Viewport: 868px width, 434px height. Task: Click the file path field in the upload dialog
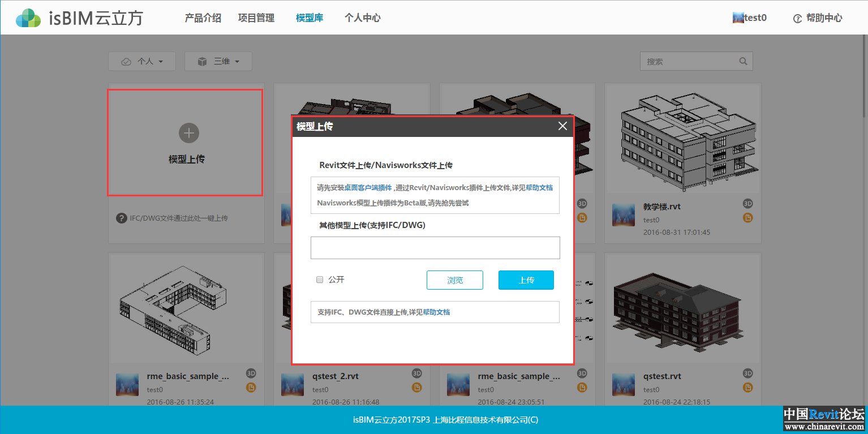click(x=435, y=248)
